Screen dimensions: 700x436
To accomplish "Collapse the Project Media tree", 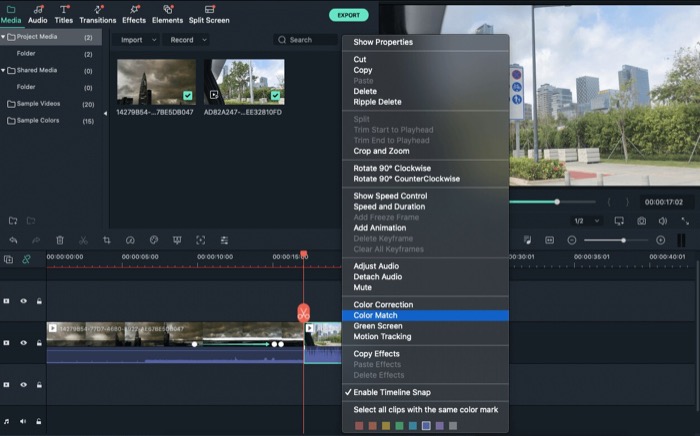I will click(3, 37).
